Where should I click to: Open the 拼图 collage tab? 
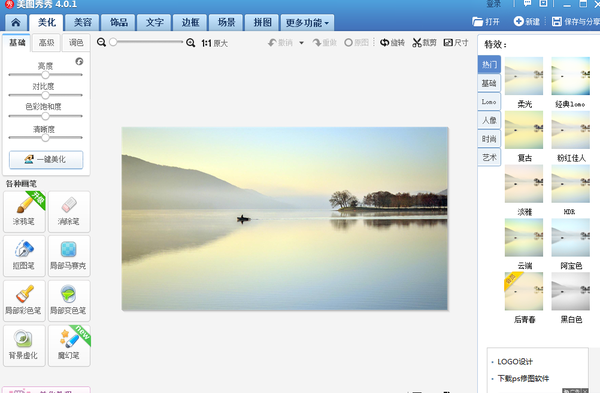(x=262, y=23)
